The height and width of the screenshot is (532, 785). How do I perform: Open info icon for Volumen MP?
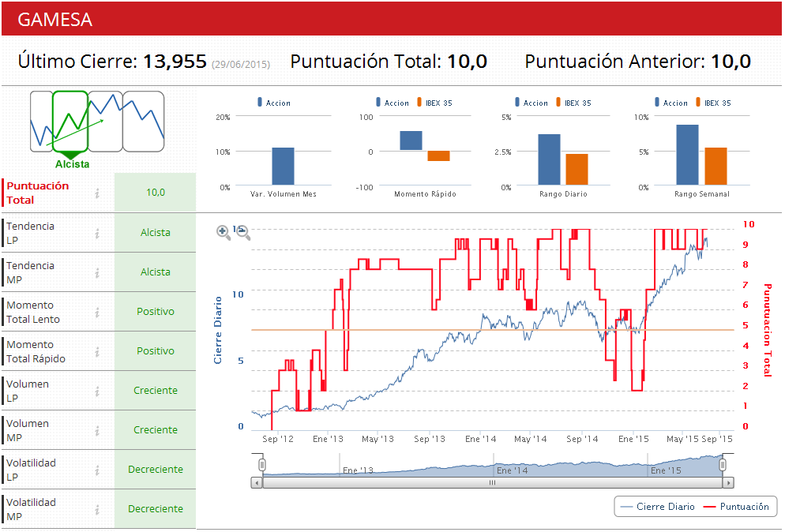pyautogui.click(x=97, y=431)
